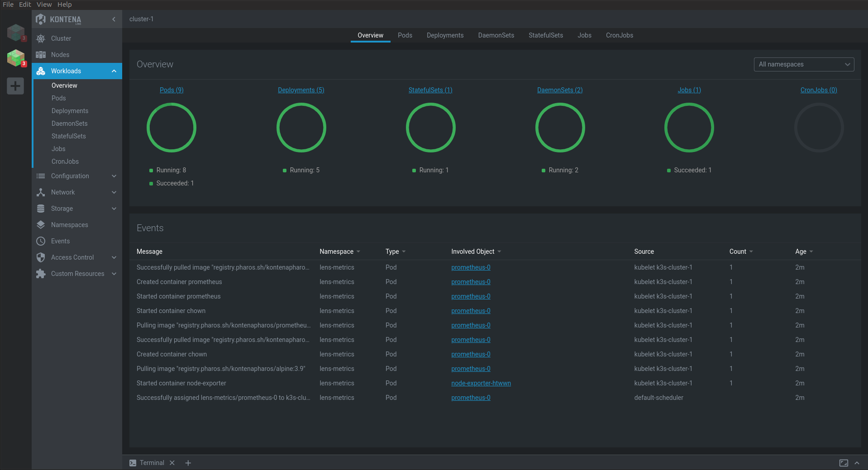Click the add cluster plus icon
Image resolution: width=868 pixels, height=470 pixels.
[x=15, y=86]
